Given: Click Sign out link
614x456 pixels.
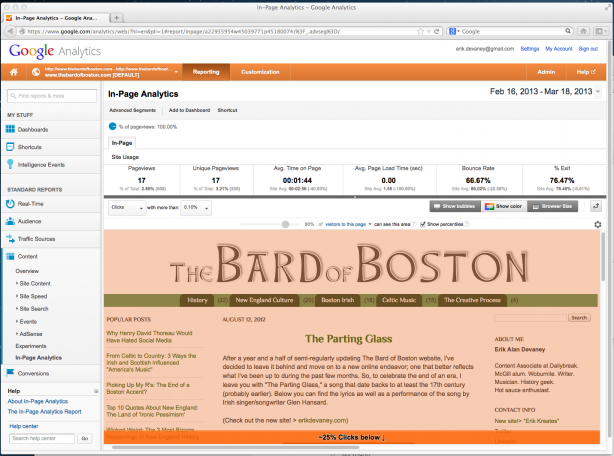Looking at the screenshot, I should pos(588,49).
